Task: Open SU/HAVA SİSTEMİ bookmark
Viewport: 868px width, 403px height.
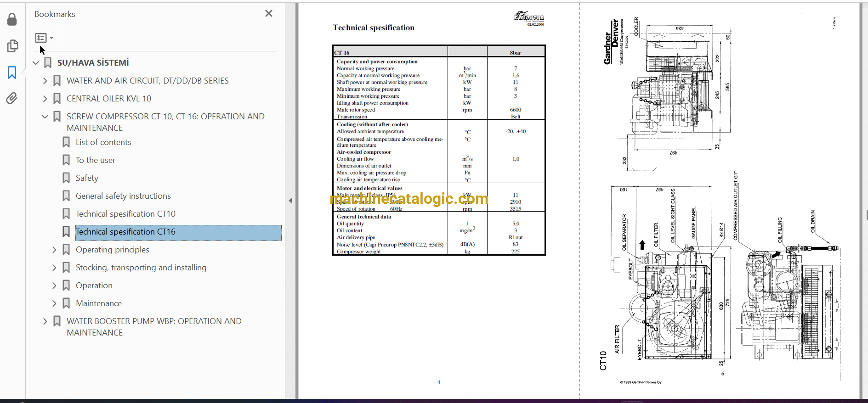Action: (93, 63)
